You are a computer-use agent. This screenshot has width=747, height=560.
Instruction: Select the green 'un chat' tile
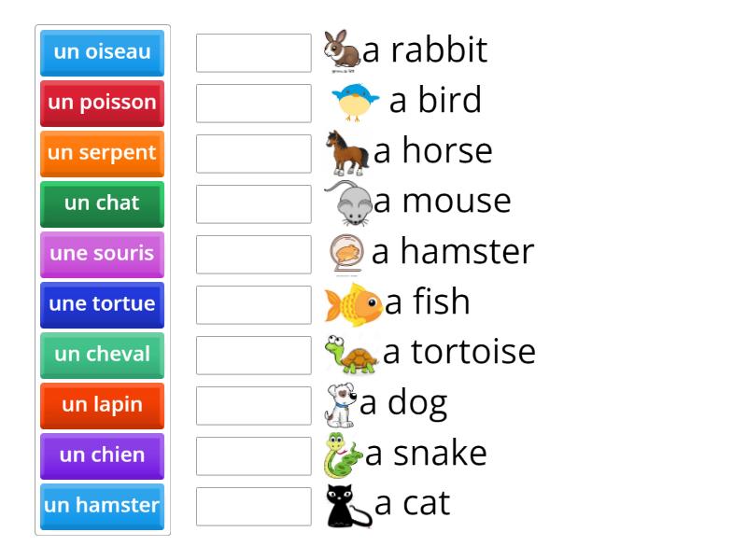(x=102, y=203)
